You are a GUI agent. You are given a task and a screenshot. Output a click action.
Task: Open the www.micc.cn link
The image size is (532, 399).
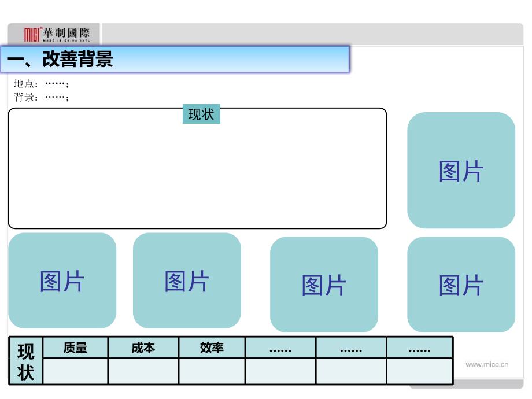(487, 365)
